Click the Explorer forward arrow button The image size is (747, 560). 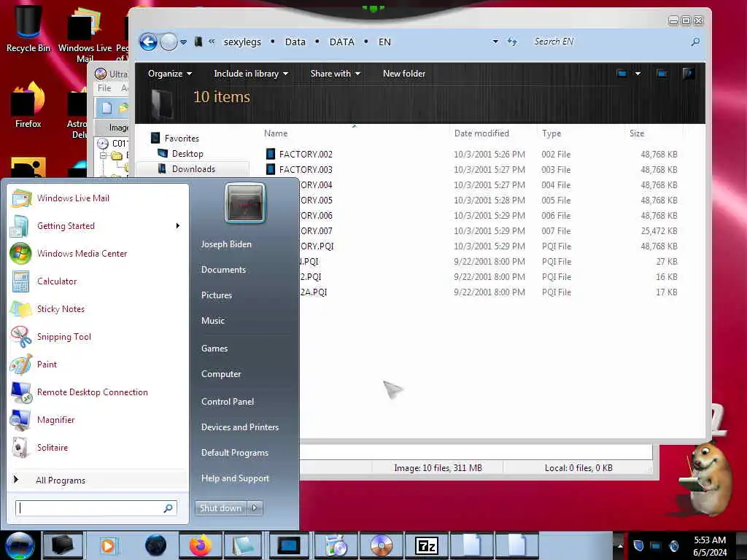coord(169,42)
